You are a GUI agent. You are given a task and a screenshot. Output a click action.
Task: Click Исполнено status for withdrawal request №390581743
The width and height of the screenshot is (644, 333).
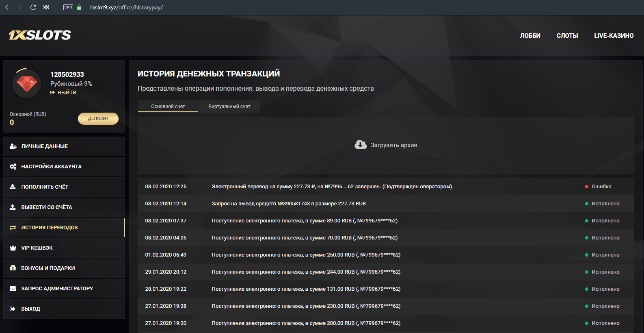(605, 204)
